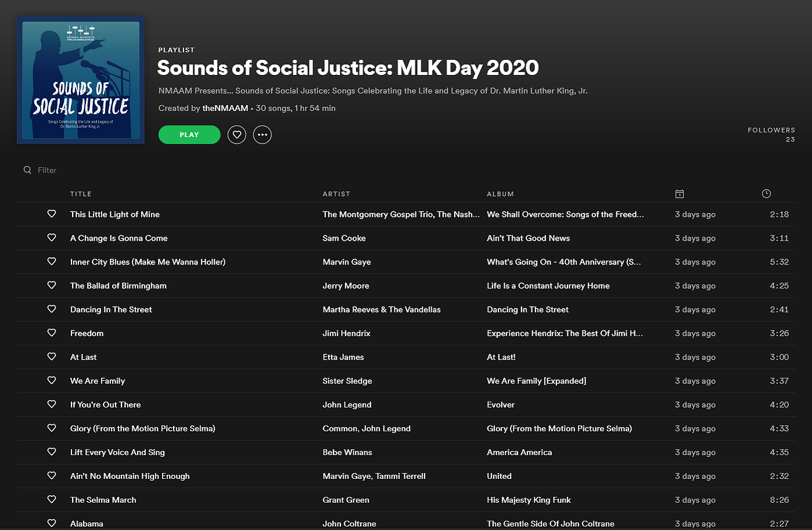Open The Montgomery Gospel Trio artist link
812x530 pixels.
[378, 214]
